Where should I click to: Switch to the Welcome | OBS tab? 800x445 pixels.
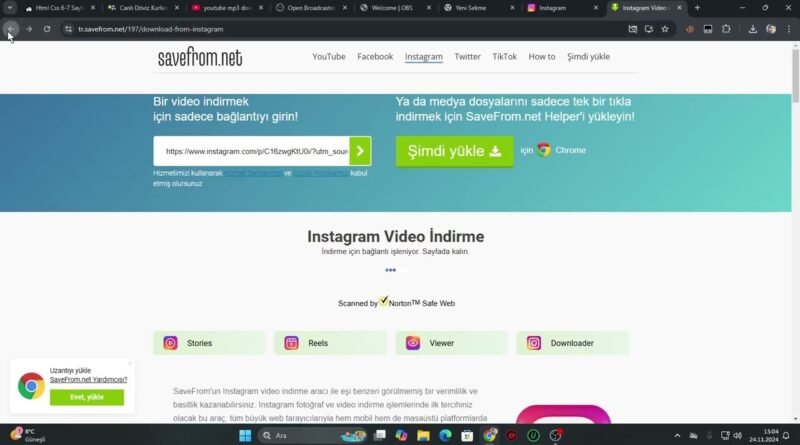394,8
